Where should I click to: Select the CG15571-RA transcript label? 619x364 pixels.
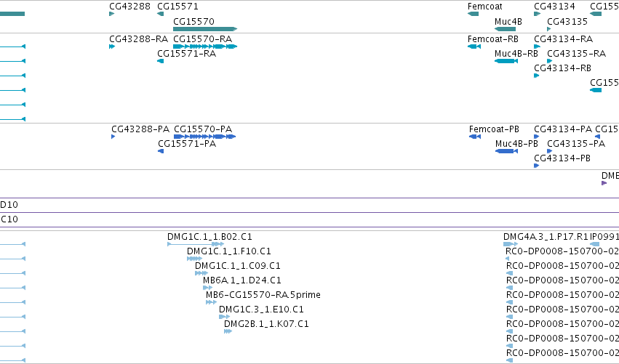click(x=186, y=54)
